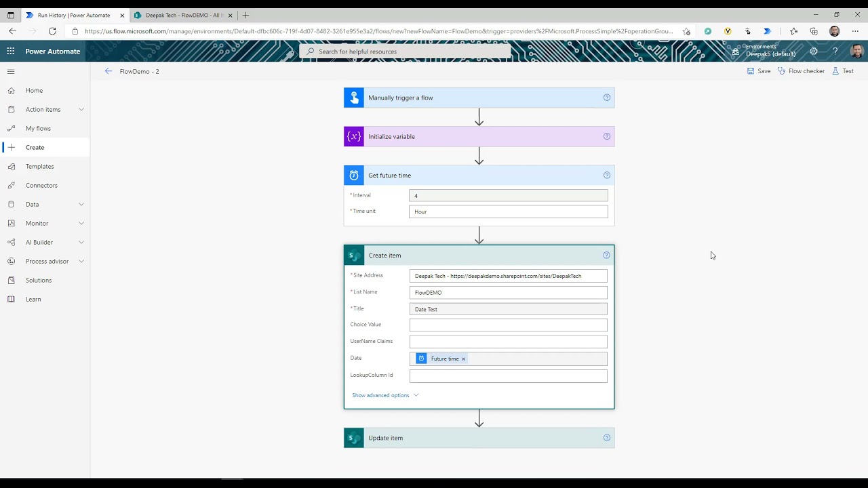The image size is (868, 488).
Task: Edit the flow name FlowDemo - 2
Action: [139, 71]
